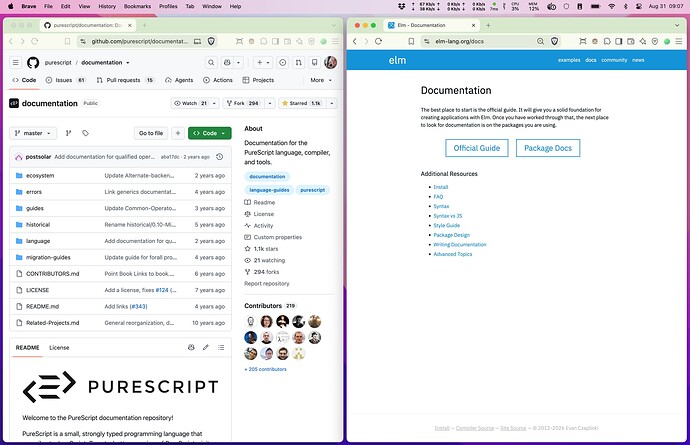Open the Bookmarks menu in menu bar
The height and width of the screenshot is (445, 690).
point(137,6)
